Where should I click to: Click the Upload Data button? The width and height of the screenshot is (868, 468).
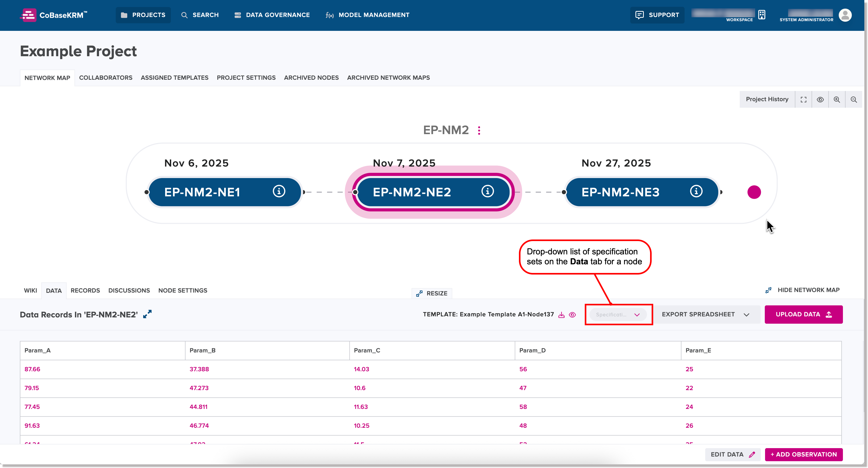804,314
